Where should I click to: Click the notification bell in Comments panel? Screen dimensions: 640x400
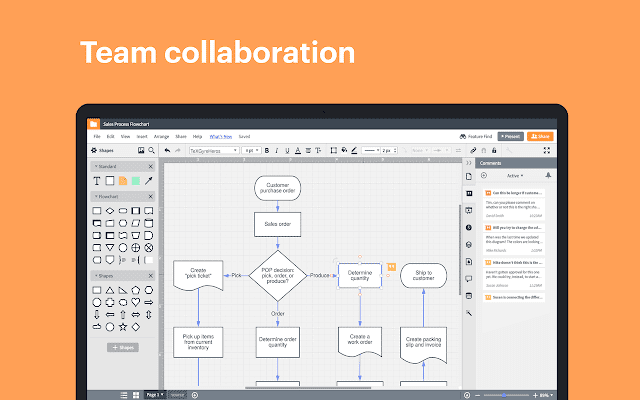tap(547, 175)
